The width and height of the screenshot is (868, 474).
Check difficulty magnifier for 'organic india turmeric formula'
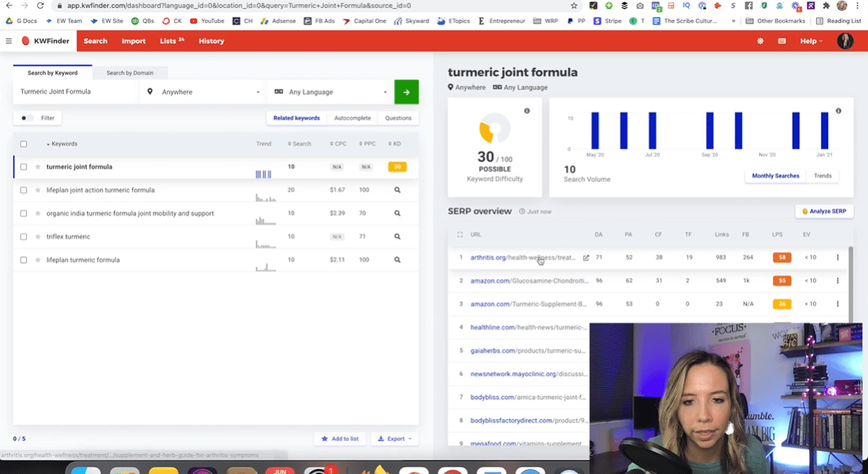pos(397,213)
